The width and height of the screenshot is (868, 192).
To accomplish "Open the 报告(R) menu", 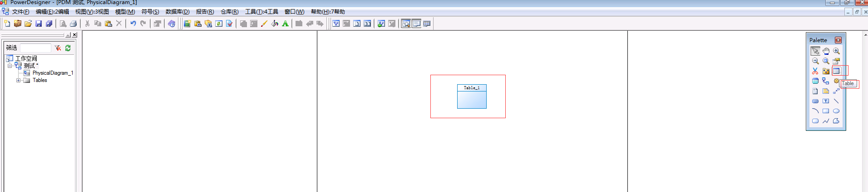I will pos(205,12).
